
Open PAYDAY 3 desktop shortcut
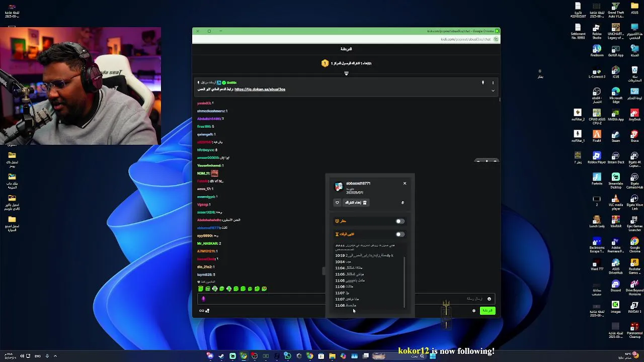tap(634, 308)
